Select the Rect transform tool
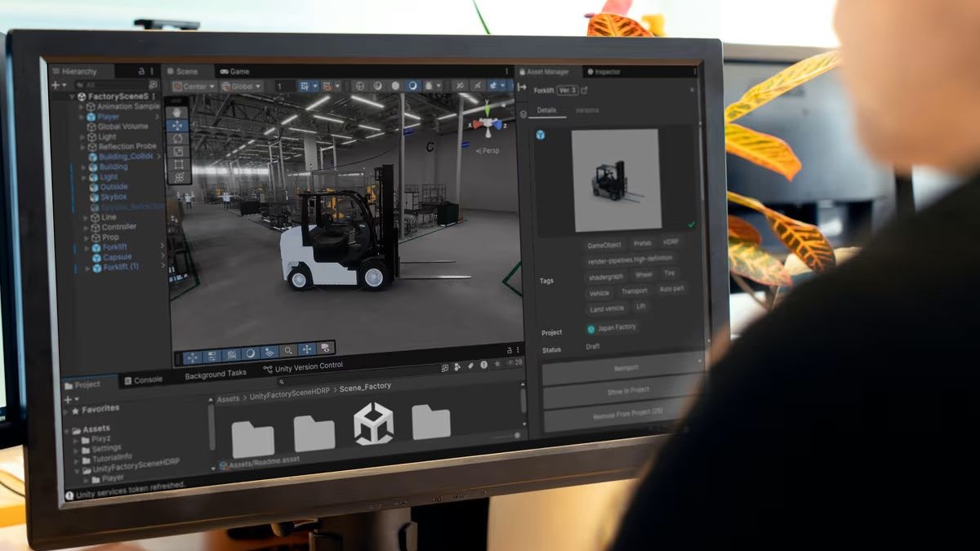Viewport: 980px width, 551px height. 180,165
